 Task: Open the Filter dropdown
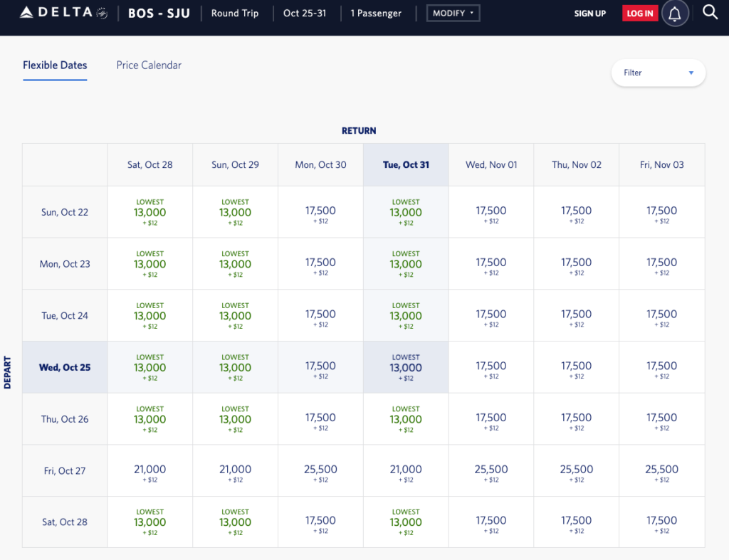(658, 73)
